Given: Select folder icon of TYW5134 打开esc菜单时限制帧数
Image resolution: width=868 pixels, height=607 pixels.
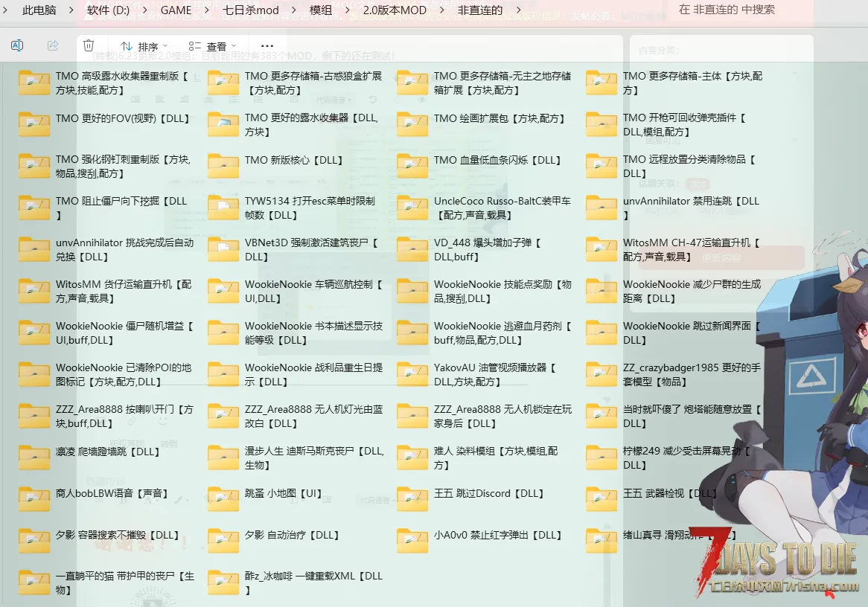Looking at the screenshot, I should (223, 208).
